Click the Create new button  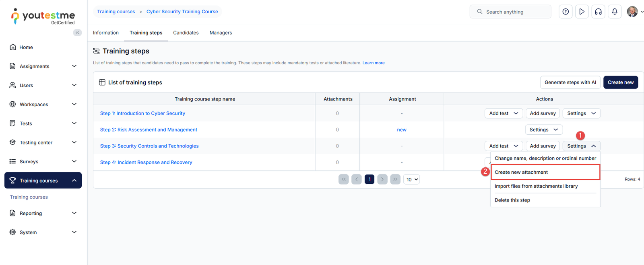click(x=620, y=82)
